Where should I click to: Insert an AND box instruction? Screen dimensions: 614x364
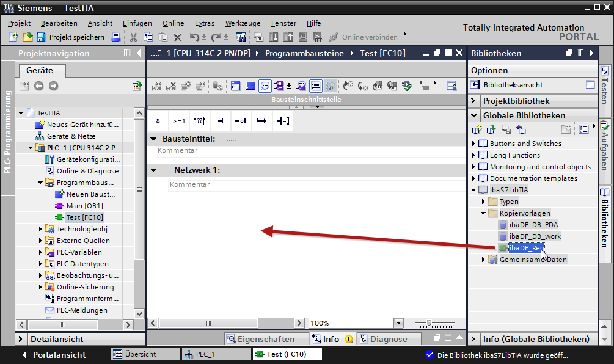pyautogui.click(x=158, y=121)
